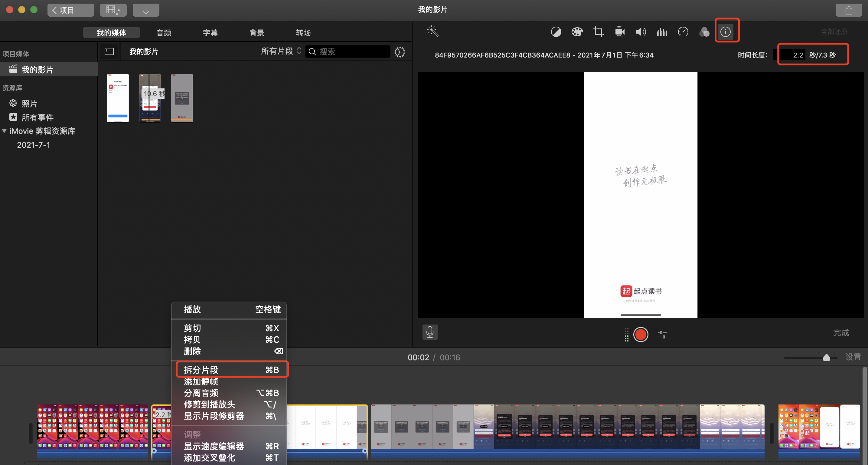868x465 pixels.
Task: Open the noise reduction equalizer icon
Action: coord(662,32)
